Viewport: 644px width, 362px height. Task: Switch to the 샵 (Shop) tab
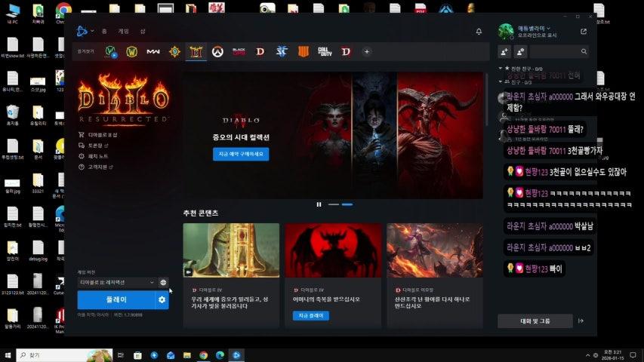[143, 31]
